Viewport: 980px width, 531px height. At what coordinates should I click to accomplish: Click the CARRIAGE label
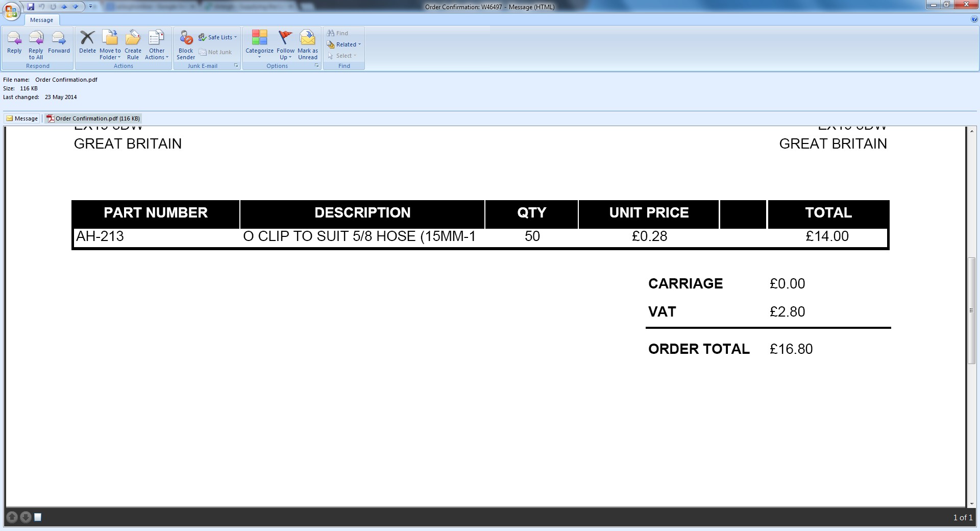point(685,284)
